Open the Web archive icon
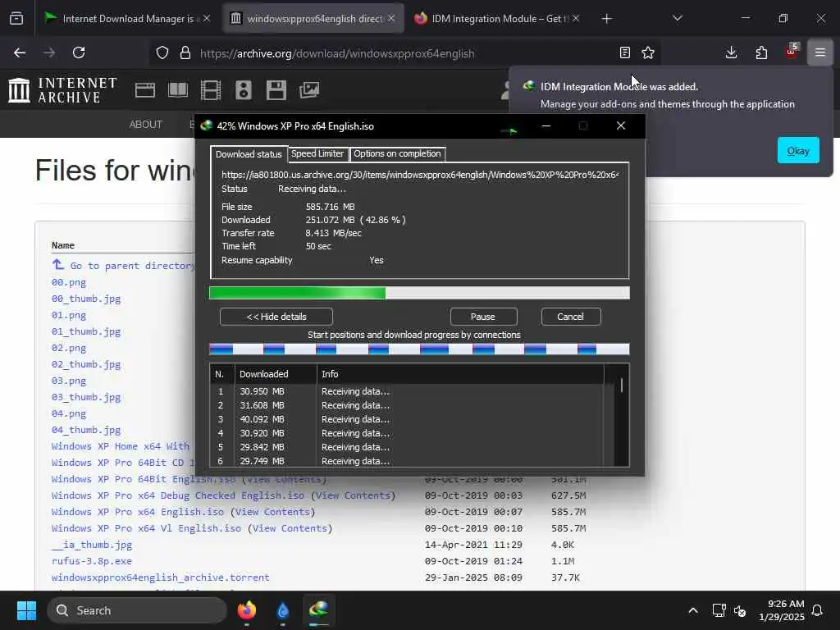Viewport: 840px width, 630px height. pyautogui.click(x=144, y=90)
